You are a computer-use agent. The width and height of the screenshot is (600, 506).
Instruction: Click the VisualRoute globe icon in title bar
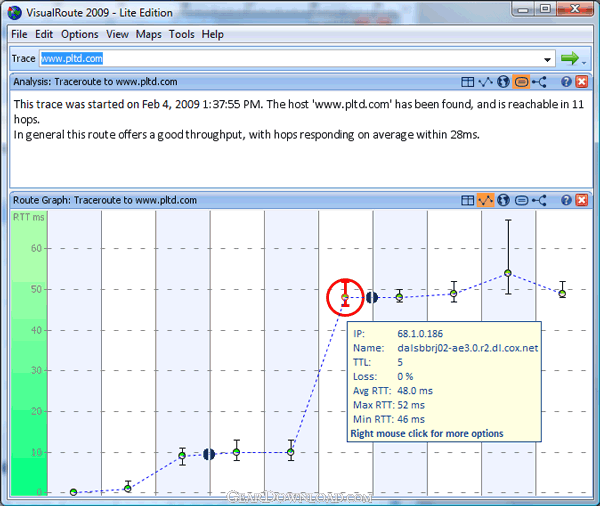[x=15, y=13]
